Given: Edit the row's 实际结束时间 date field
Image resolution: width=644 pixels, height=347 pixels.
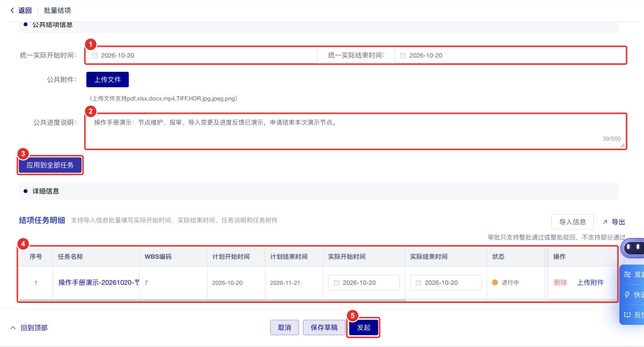Looking at the screenshot, I should (446, 282).
